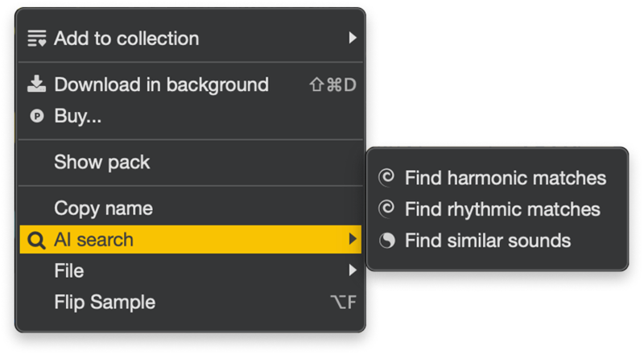
Task: Click the yin-yang icon for similar sounds
Action: point(387,241)
